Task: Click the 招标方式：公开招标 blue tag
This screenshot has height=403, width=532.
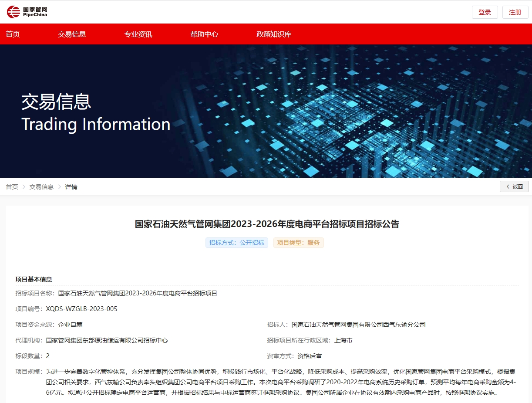Action: (236, 243)
